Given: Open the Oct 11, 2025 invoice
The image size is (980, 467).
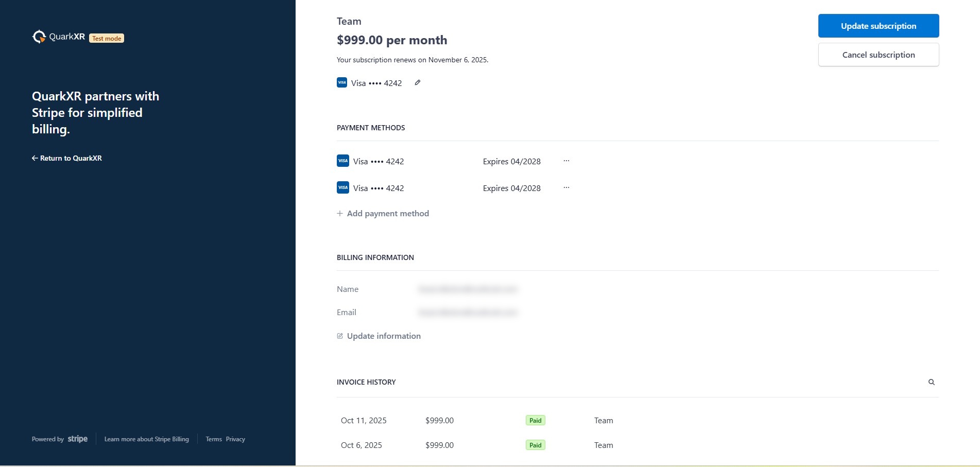Looking at the screenshot, I should click(638, 420).
